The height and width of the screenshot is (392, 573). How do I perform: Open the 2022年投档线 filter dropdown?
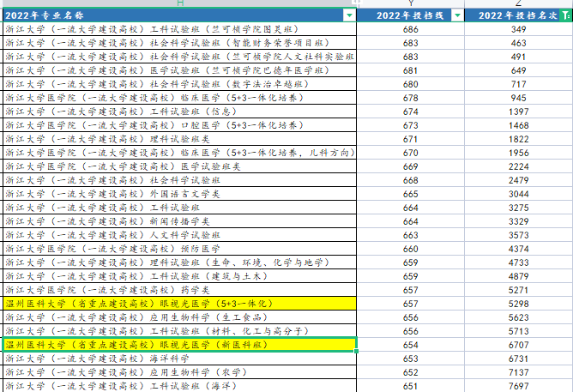pos(457,15)
